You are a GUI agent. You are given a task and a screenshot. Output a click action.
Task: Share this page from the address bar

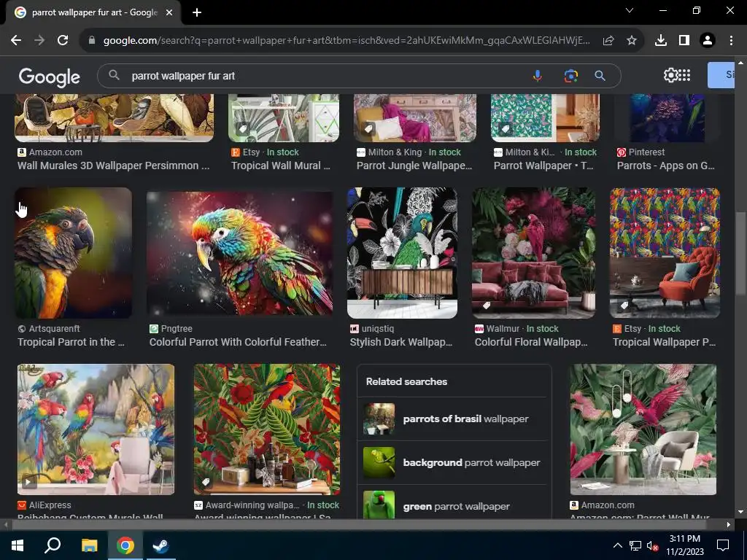pyautogui.click(x=608, y=41)
